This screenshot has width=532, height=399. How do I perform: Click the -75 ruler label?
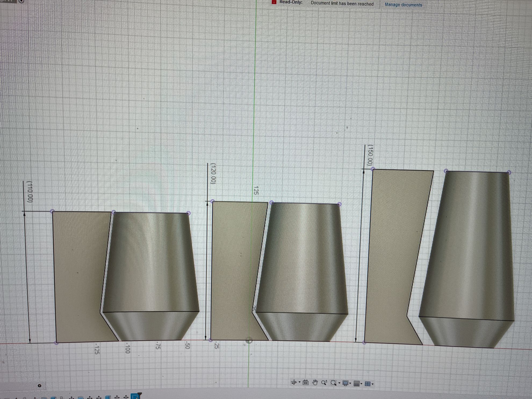[158, 345]
